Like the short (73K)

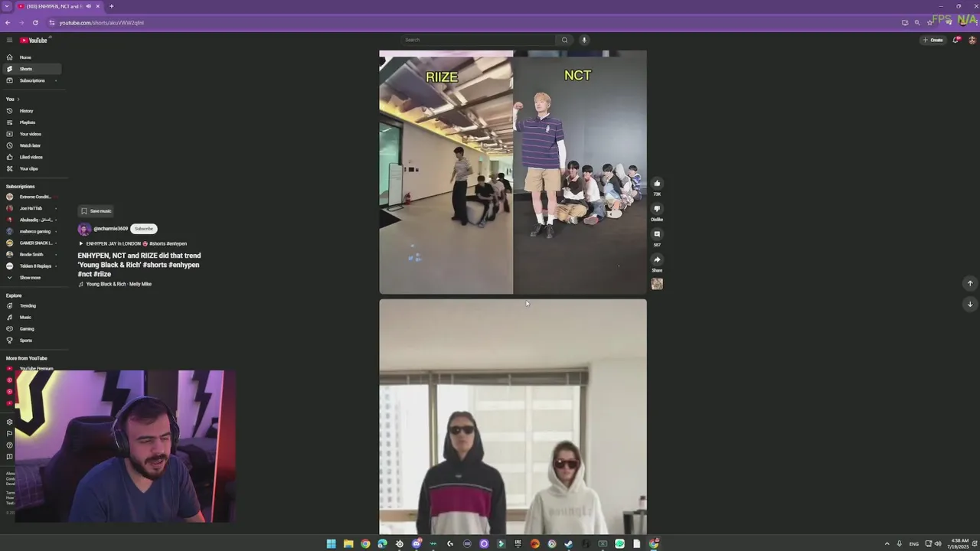pos(657,184)
